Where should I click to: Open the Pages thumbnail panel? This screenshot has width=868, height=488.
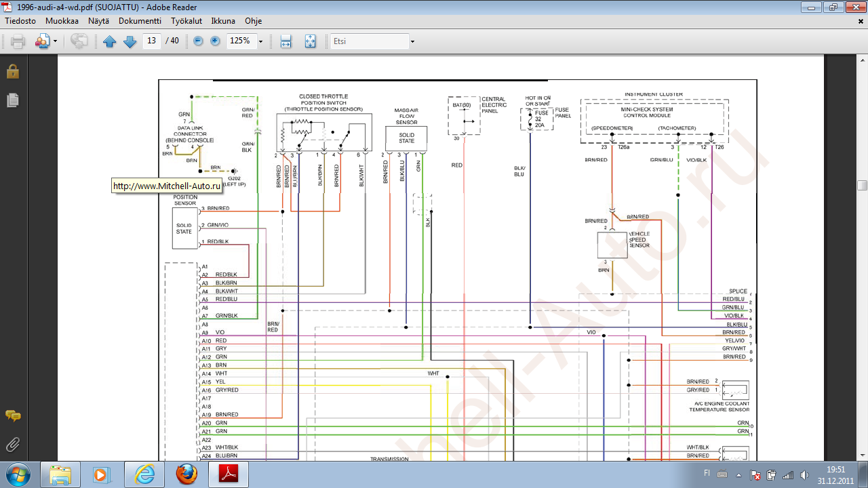pos(12,100)
